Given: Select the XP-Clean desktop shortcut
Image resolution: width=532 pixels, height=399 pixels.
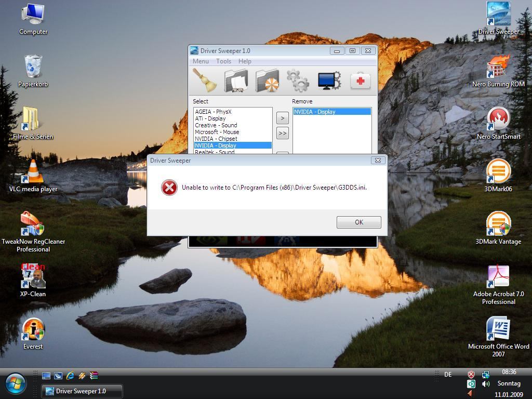Looking at the screenshot, I should 33,281.
